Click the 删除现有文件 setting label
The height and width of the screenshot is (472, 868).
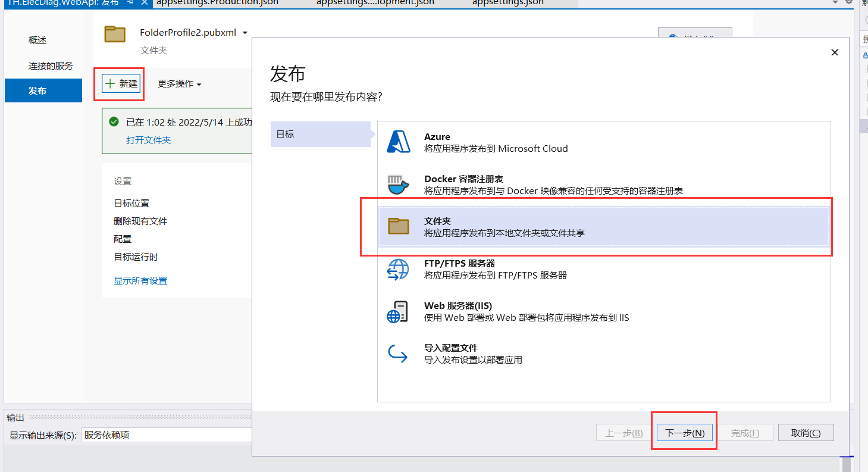pos(140,221)
